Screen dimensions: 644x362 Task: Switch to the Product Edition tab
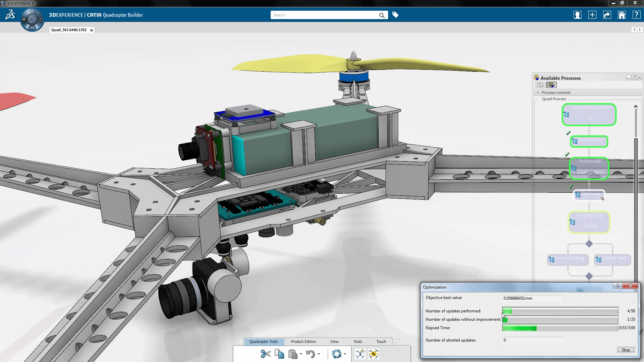[303, 341]
